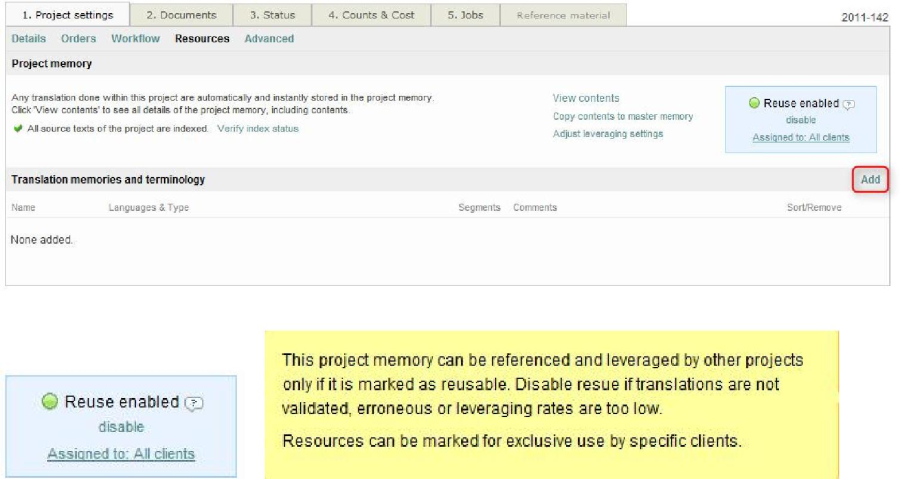Click the help bubble icon in the top Reuse enabled panel
The height and width of the screenshot is (479, 900).
pos(849,104)
